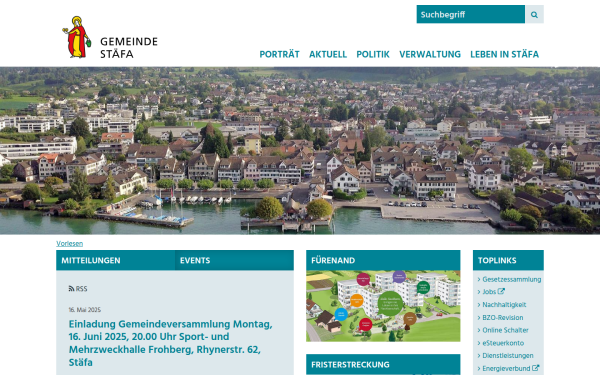The height and width of the screenshot is (375, 600).
Task: Click the Vorlesen link
Action: click(70, 243)
